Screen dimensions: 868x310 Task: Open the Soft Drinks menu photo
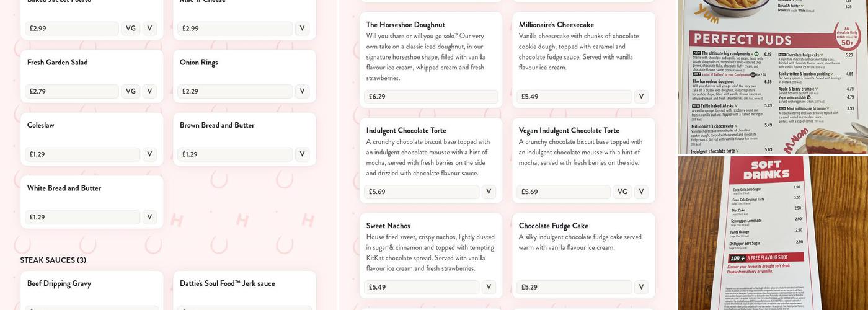(773, 233)
